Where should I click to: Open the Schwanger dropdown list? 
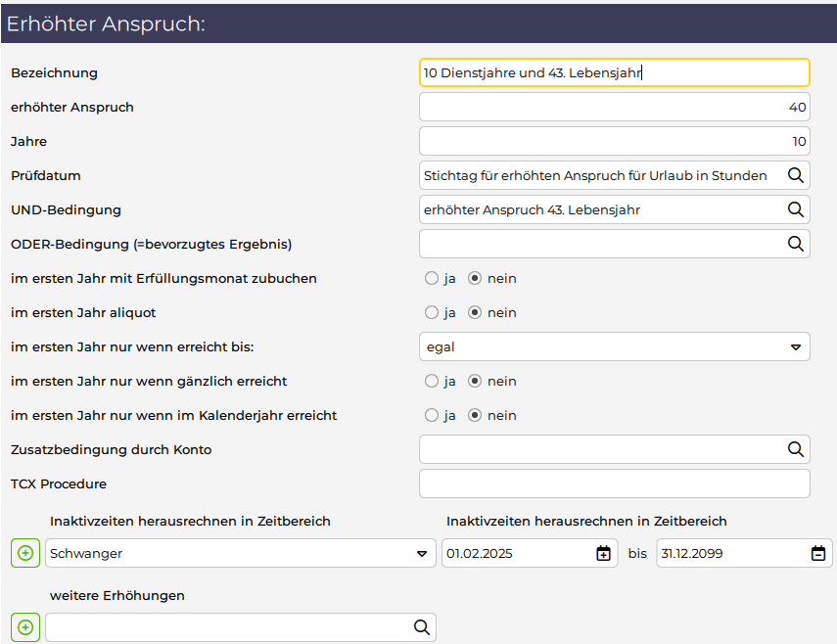click(x=240, y=553)
